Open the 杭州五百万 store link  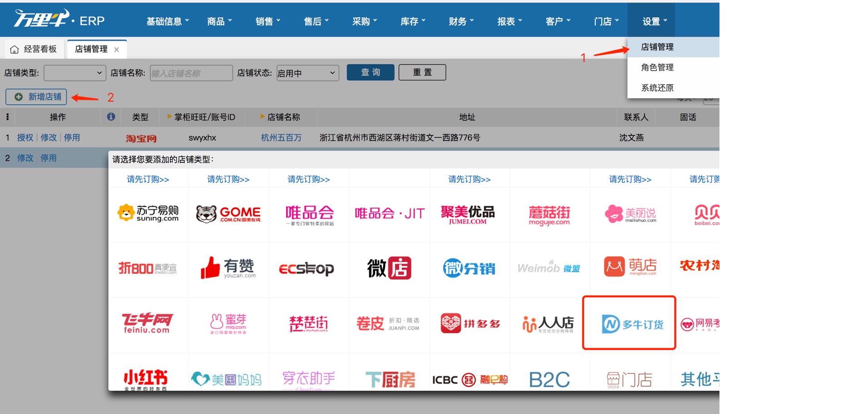tap(281, 137)
